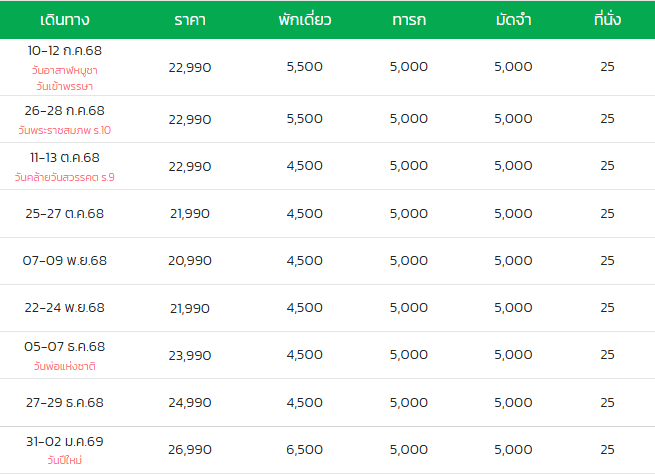Click the วันคล้ายวันสวรรคต ร.9 holiday note
The height and width of the screenshot is (474, 655).
65,177
